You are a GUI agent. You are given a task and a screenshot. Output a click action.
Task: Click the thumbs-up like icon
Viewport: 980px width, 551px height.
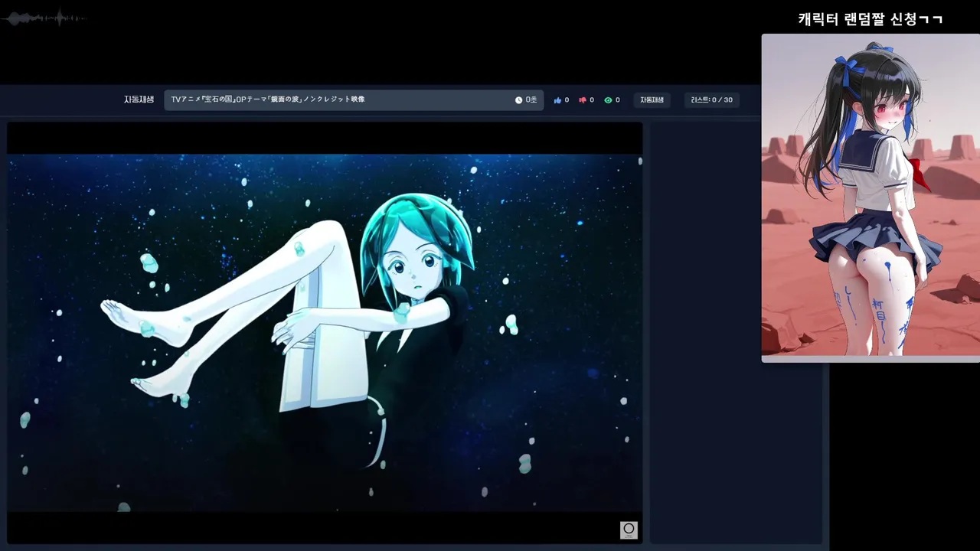[x=557, y=100]
